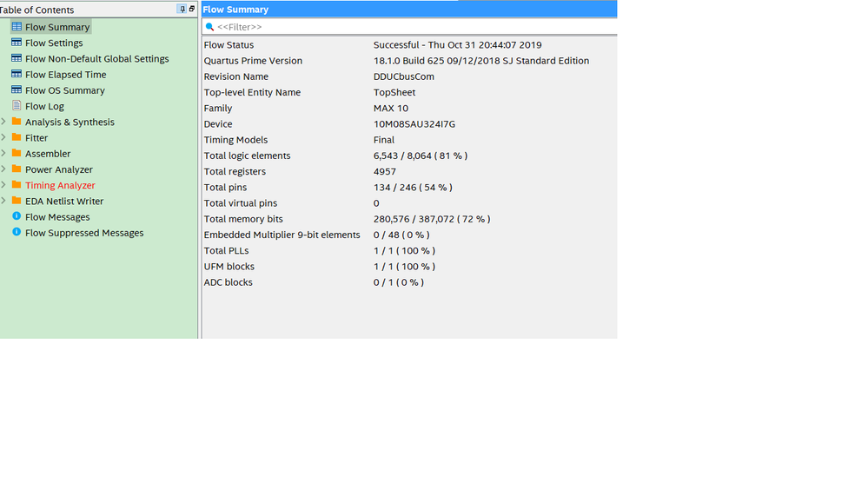Click the 'MAX 10' family value
868x490 pixels.
(x=391, y=108)
